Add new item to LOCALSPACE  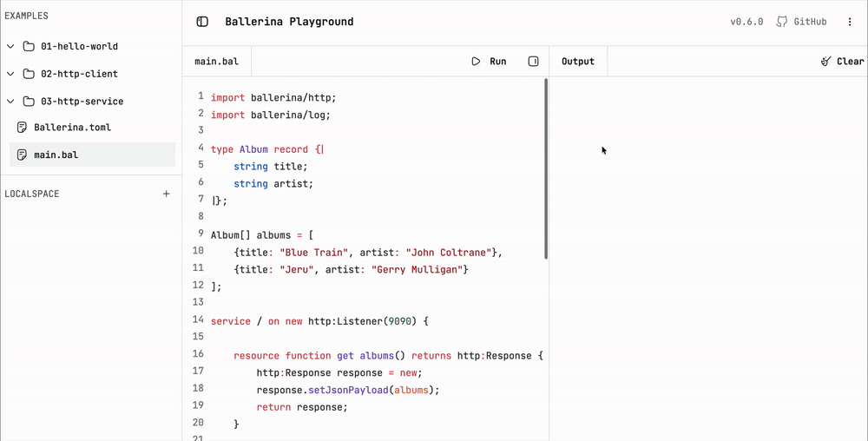tap(166, 194)
